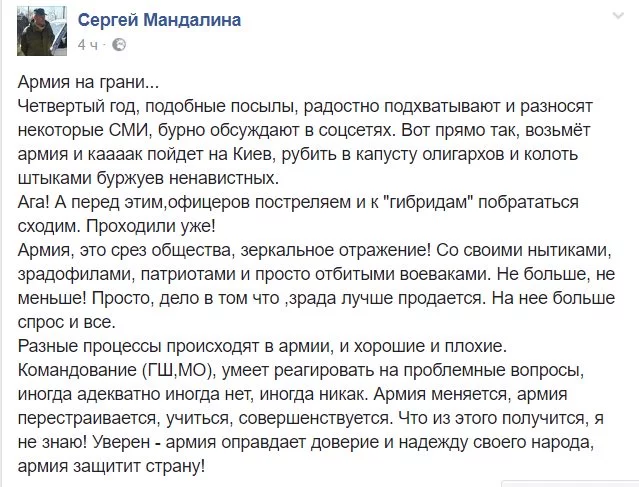
Task: Click the line 'штыками буржуев ненавистных.'
Action: [148, 178]
